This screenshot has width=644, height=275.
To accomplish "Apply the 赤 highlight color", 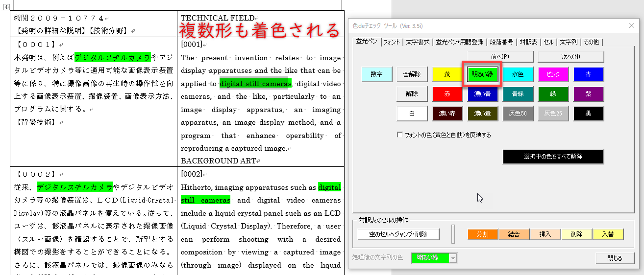I will click(447, 94).
